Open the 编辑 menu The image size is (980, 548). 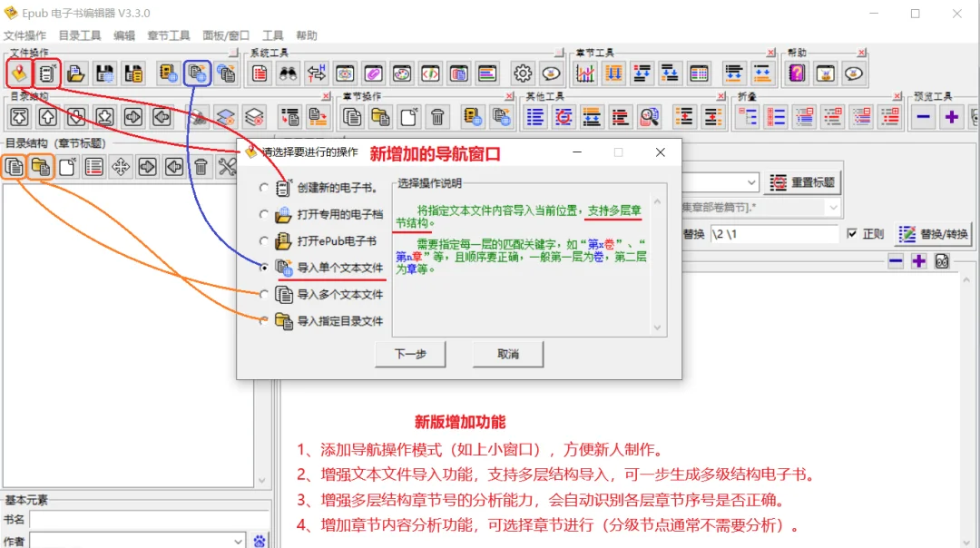tap(123, 35)
